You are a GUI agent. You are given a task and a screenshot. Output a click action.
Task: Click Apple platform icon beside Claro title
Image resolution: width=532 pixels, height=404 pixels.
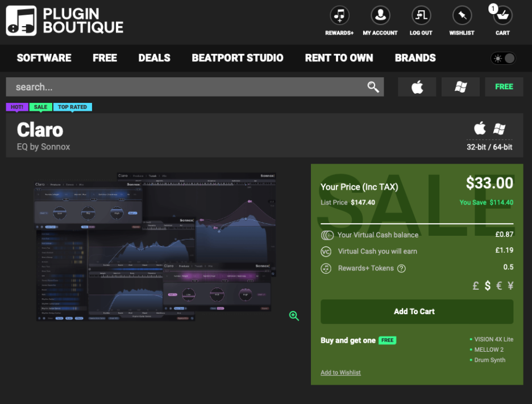click(x=480, y=128)
